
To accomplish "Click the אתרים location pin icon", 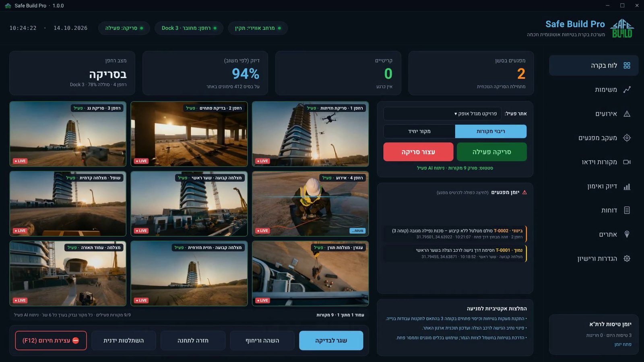I will [627, 234].
